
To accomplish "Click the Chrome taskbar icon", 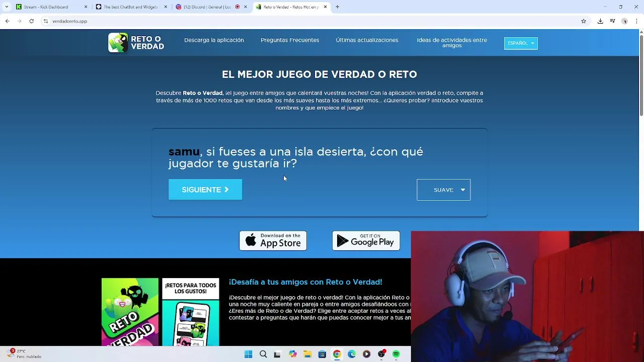I will point(337,354).
